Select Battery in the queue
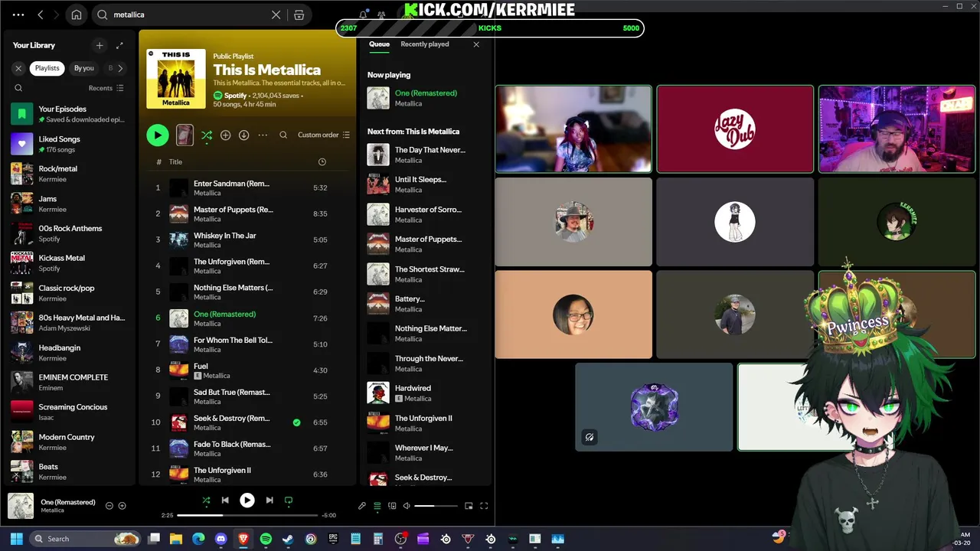 (x=425, y=304)
